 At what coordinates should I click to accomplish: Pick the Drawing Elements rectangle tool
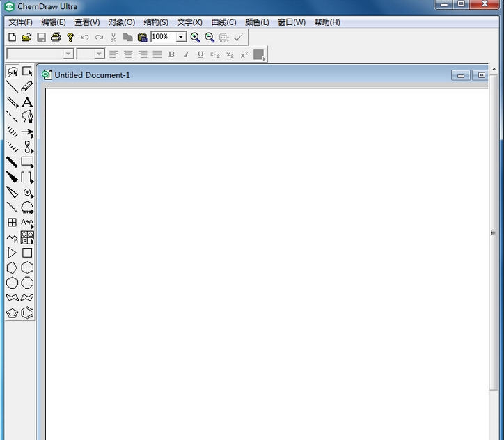(27, 162)
